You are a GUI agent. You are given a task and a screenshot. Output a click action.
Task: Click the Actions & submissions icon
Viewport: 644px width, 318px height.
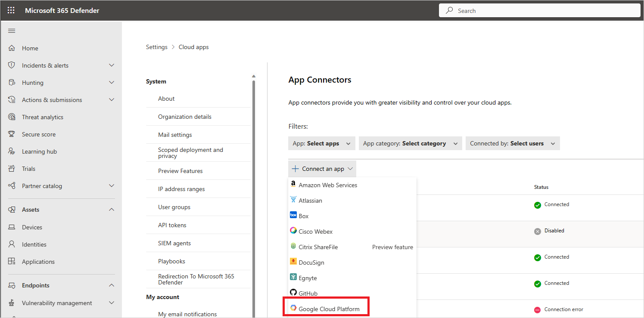tap(12, 100)
